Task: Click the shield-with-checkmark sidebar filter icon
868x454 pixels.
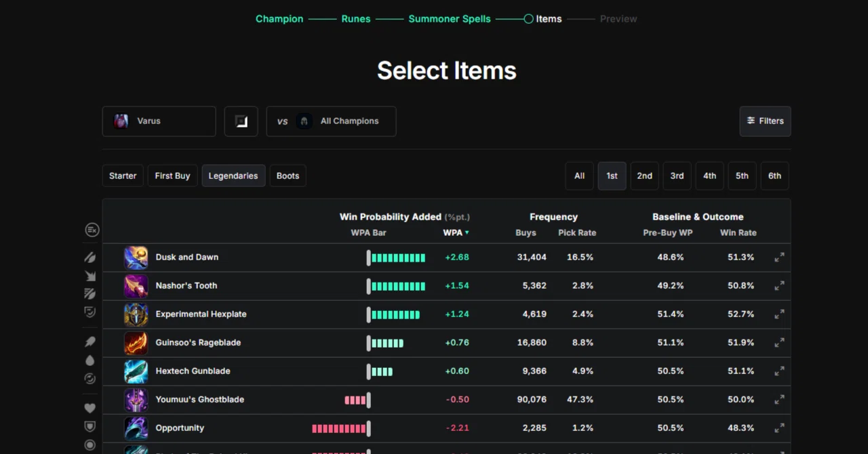Action: click(90, 312)
